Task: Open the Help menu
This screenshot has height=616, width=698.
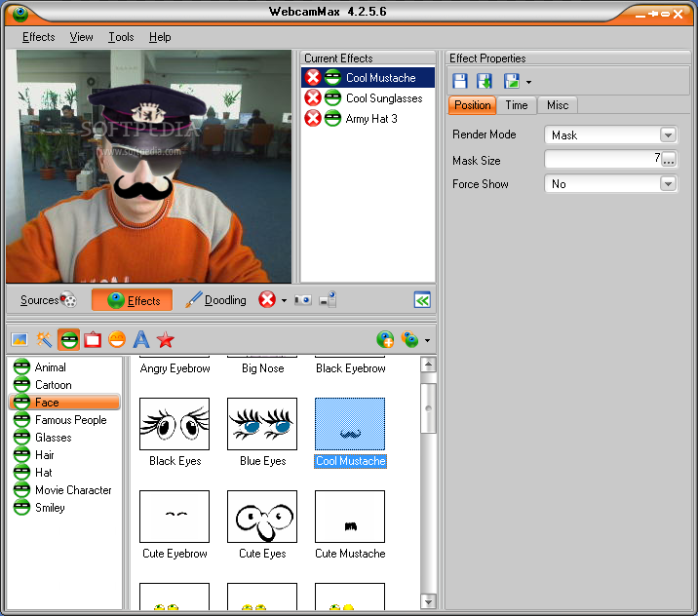Action: pyautogui.click(x=160, y=37)
